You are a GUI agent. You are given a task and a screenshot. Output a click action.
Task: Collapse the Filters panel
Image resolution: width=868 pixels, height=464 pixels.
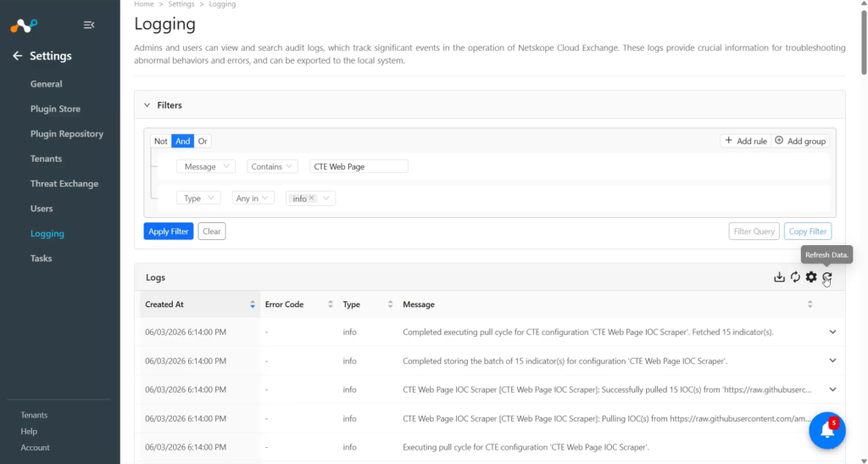coord(147,105)
